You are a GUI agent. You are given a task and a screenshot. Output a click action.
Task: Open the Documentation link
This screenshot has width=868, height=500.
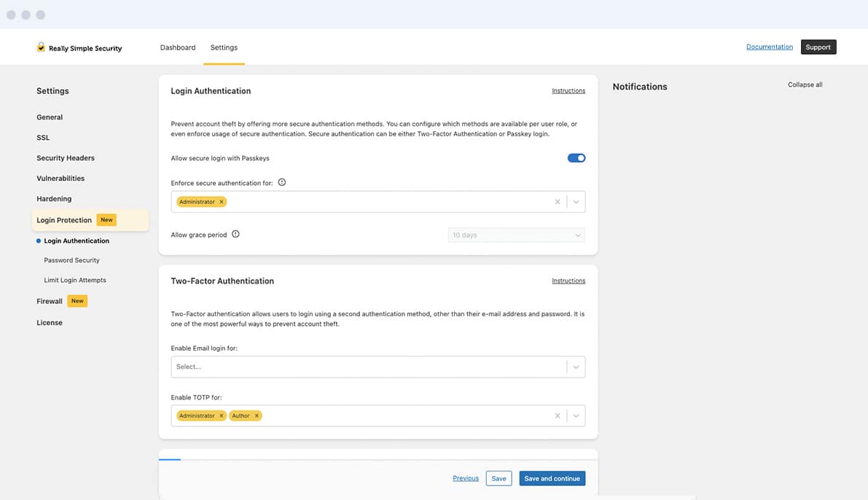pyautogui.click(x=769, y=47)
